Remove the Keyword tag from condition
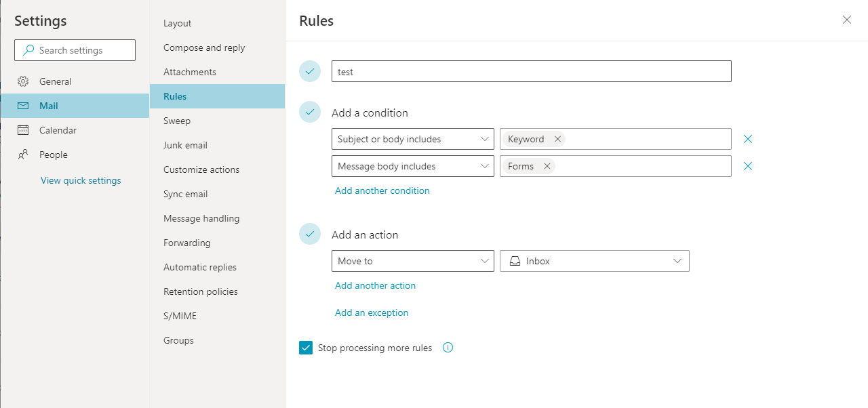The image size is (868, 408). [x=557, y=139]
